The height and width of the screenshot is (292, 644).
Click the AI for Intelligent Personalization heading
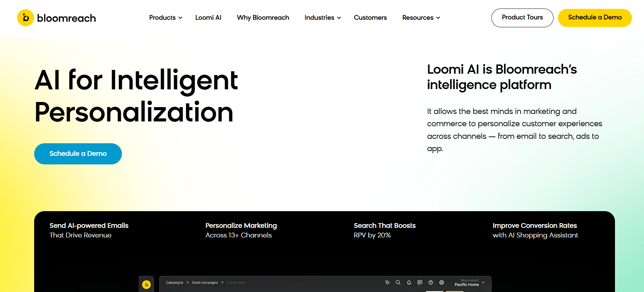136,96
